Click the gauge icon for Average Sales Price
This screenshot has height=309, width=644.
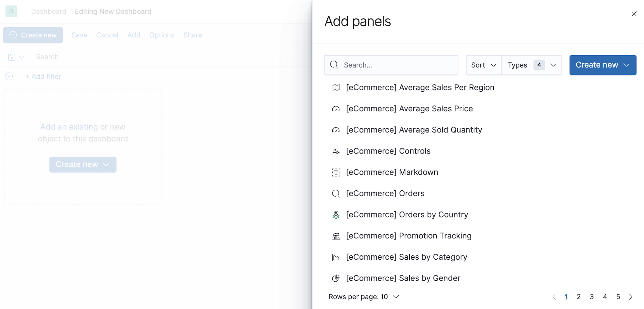(x=336, y=108)
